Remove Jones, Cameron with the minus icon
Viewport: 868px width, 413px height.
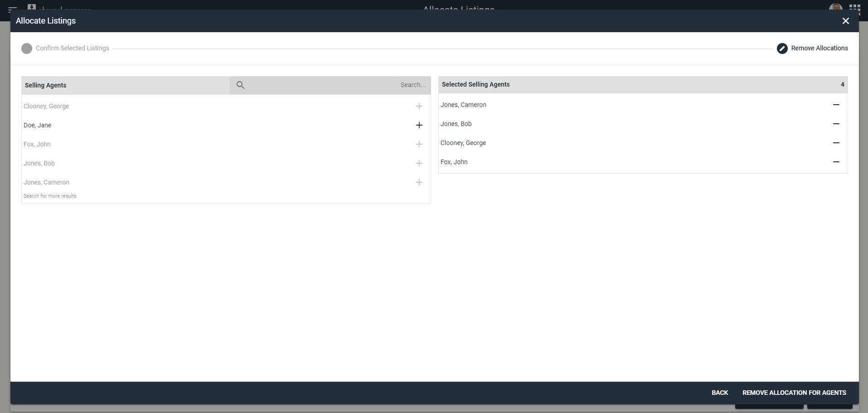tap(836, 104)
